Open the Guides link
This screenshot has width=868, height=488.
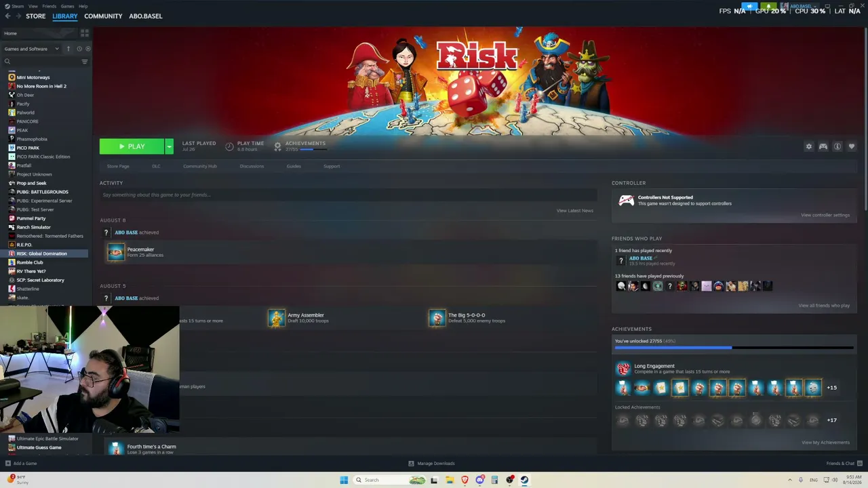294,166
